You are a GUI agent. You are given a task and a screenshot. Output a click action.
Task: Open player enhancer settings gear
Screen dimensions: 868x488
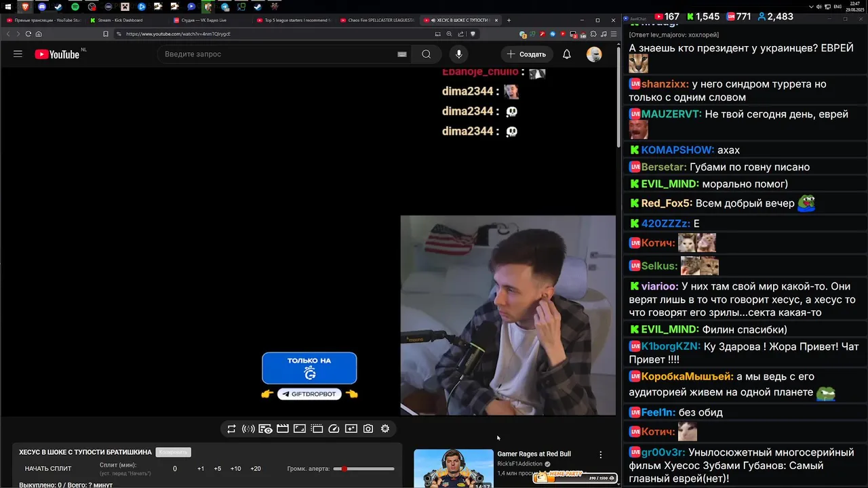click(x=385, y=428)
